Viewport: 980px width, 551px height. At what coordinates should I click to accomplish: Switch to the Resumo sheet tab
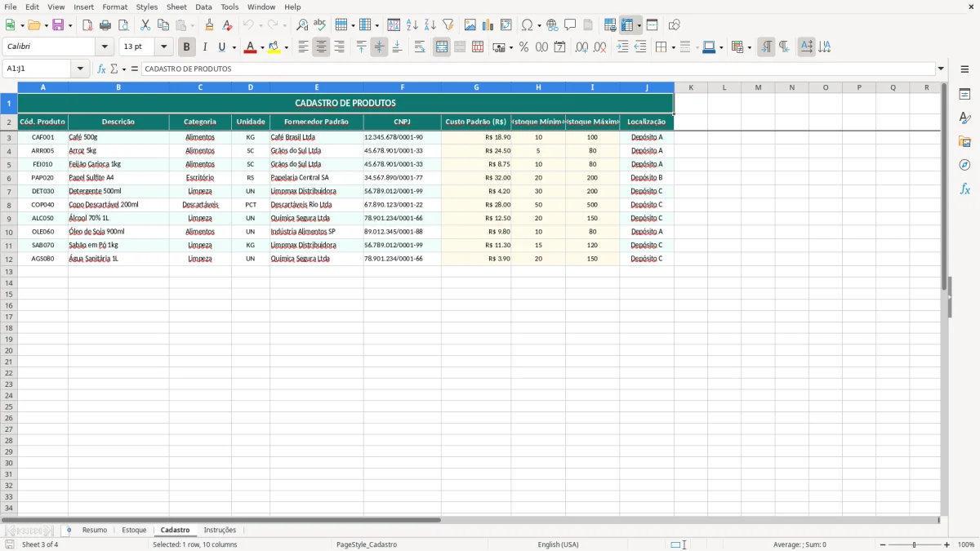point(95,531)
